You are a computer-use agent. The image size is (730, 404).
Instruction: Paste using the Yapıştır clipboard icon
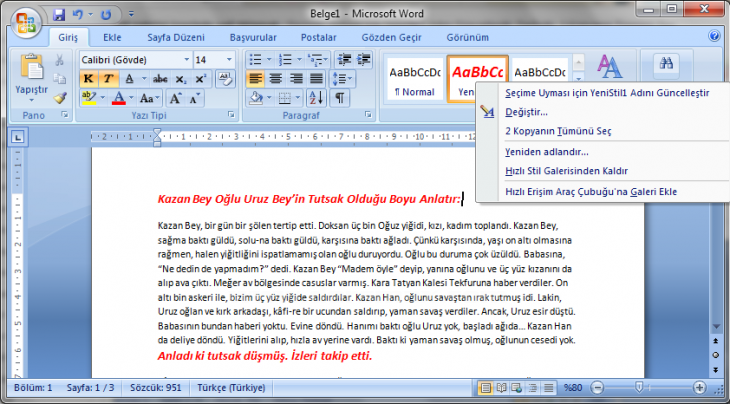(x=32, y=67)
